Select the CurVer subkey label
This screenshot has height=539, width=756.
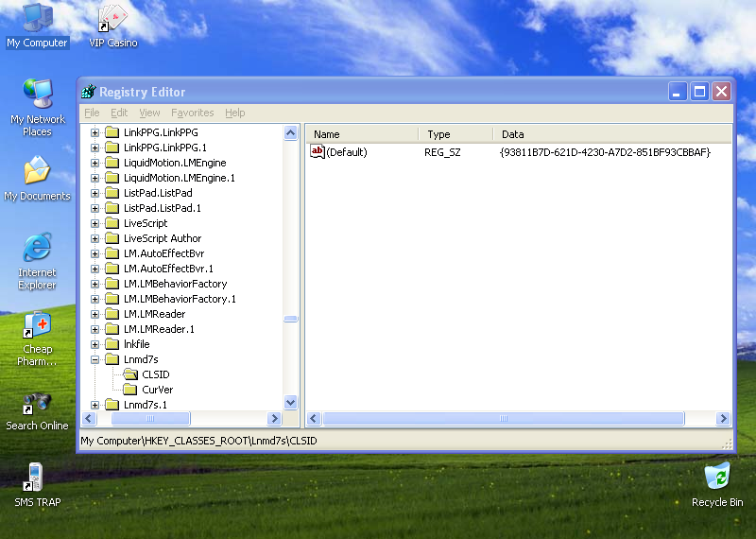(x=158, y=390)
